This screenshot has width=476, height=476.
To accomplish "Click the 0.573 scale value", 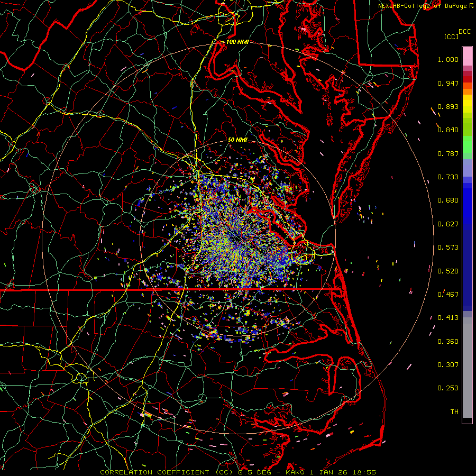I will (x=448, y=248).
